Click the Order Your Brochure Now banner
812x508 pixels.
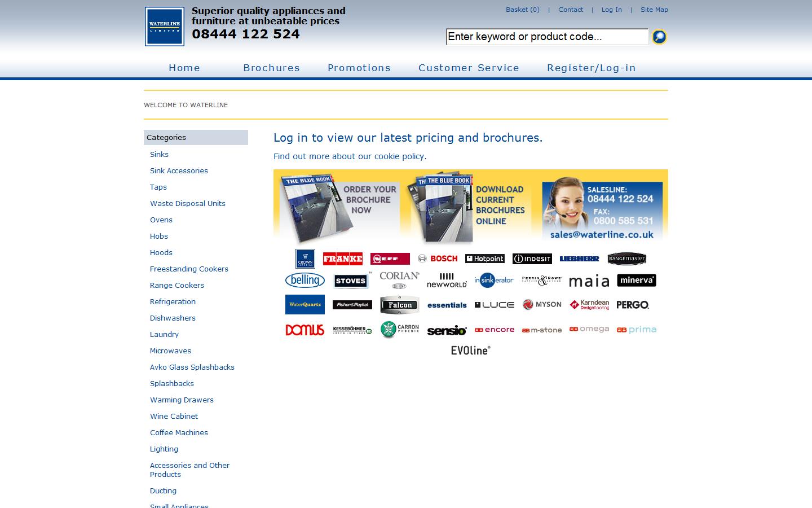(x=338, y=206)
